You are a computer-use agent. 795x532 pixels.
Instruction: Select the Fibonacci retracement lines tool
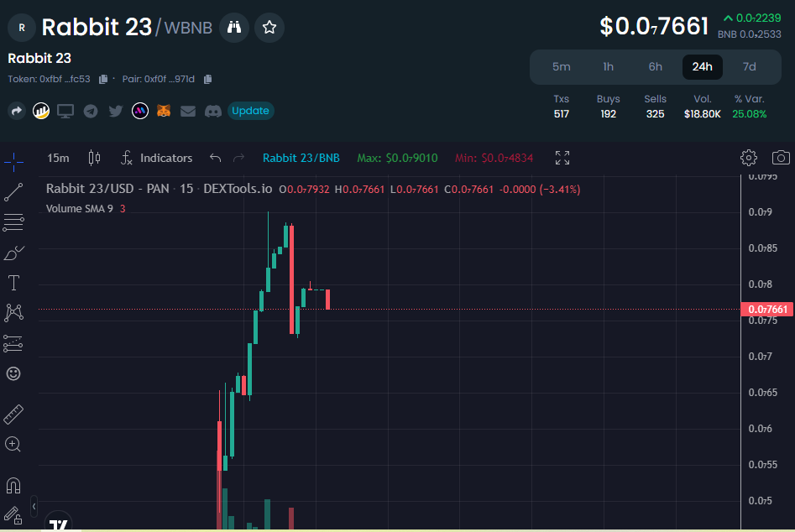(x=13, y=222)
